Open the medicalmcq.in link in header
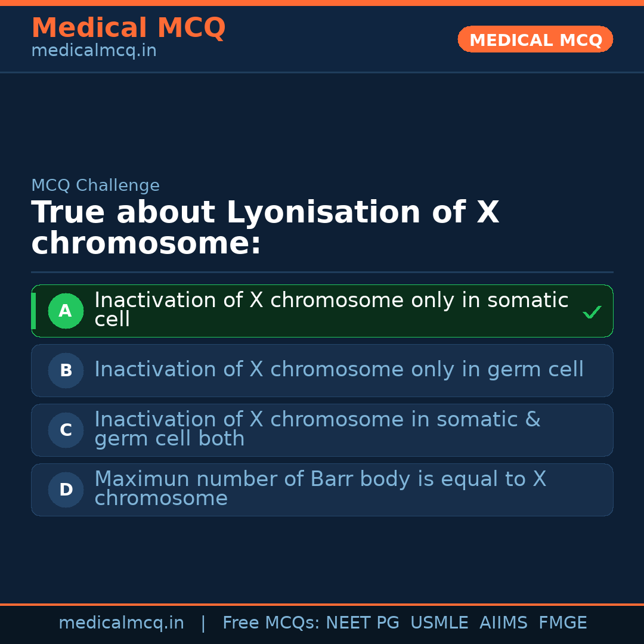The width and height of the screenshot is (644, 644). (94, 51)
